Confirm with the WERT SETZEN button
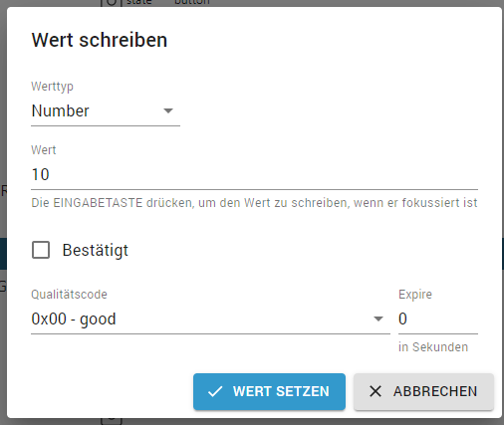Image resolution: width=504 pixels, height=425 pixels. [x=269, y=391]
